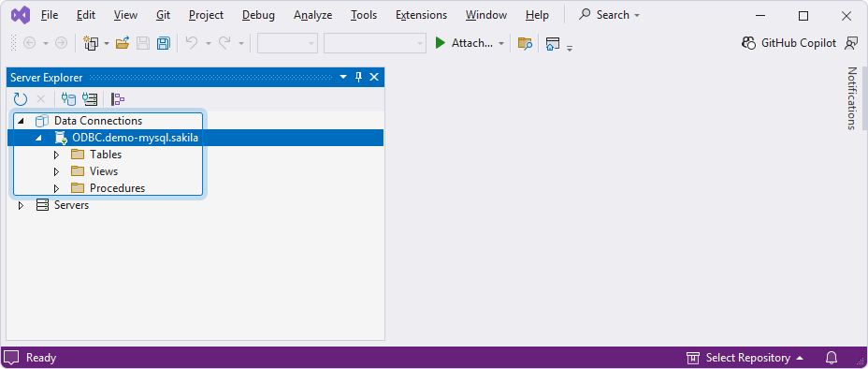
Task: Click the browser window toolbar icon
Action: (x=553, y=43)
